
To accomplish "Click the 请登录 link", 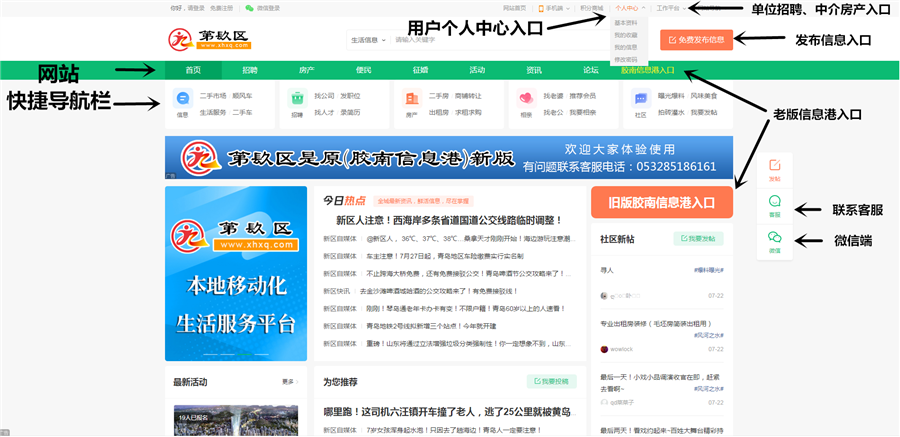I will (x=197, y=8).
